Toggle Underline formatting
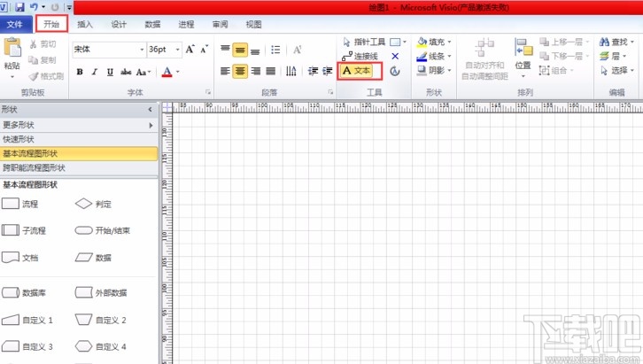Viewport: 643px width, 364px height. coord(110,72)
